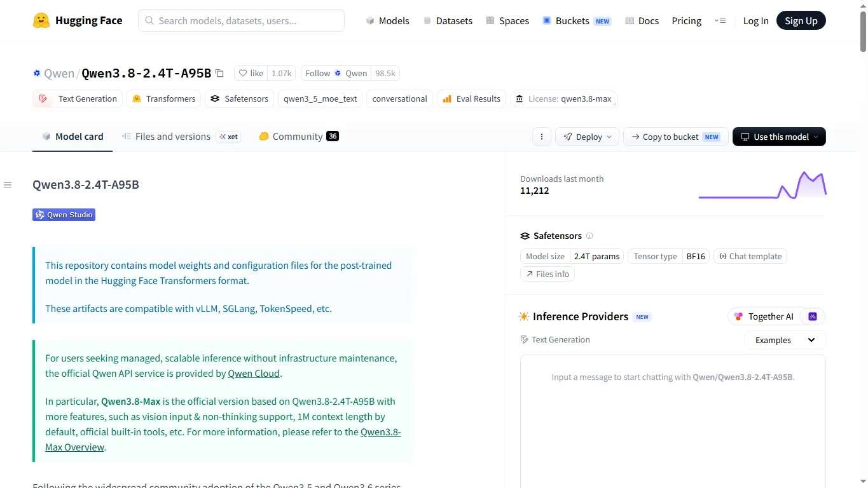Click the xet badge
The image size is (868, 488).
click(x=228, y=137)
